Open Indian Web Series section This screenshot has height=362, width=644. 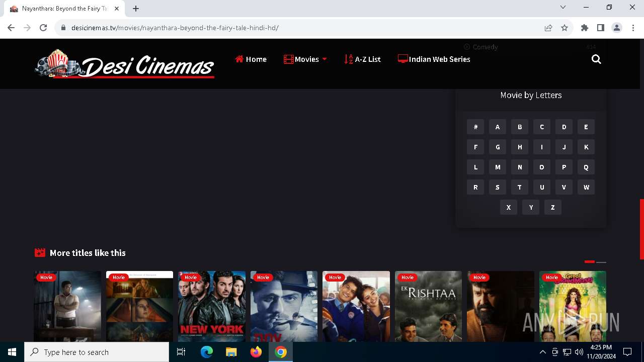point(434,59)
